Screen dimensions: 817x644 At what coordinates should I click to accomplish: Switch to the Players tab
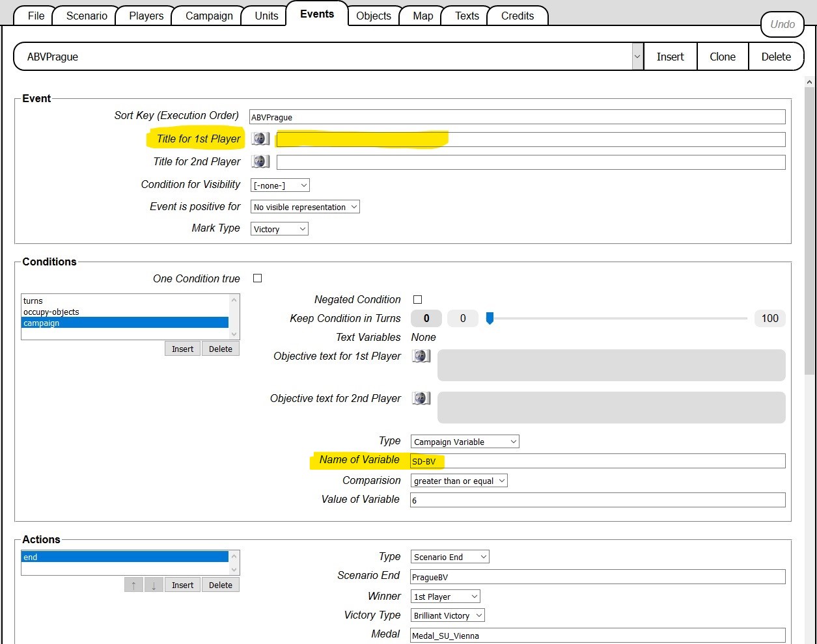tap(146, 16)
